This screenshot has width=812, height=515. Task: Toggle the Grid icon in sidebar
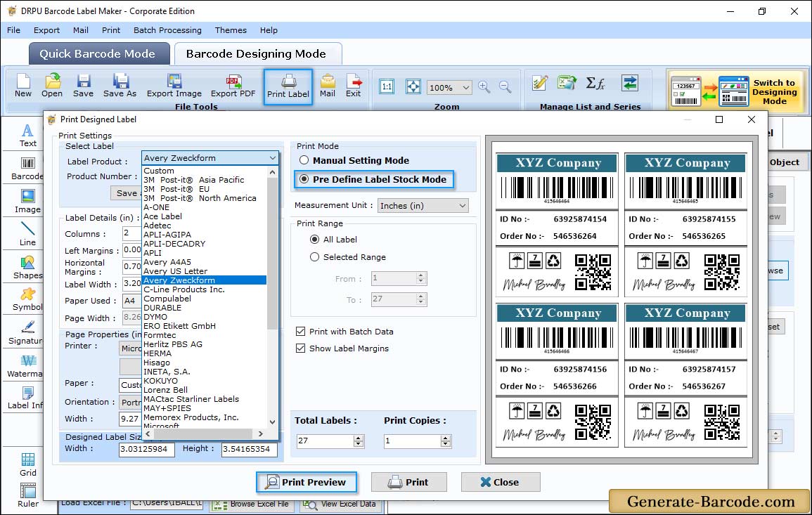tap(28, 464)
